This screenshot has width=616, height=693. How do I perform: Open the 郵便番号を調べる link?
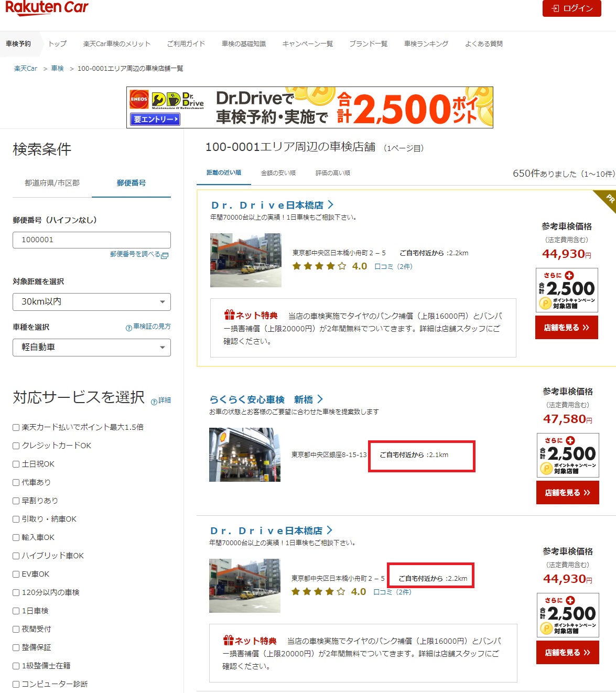135,254
